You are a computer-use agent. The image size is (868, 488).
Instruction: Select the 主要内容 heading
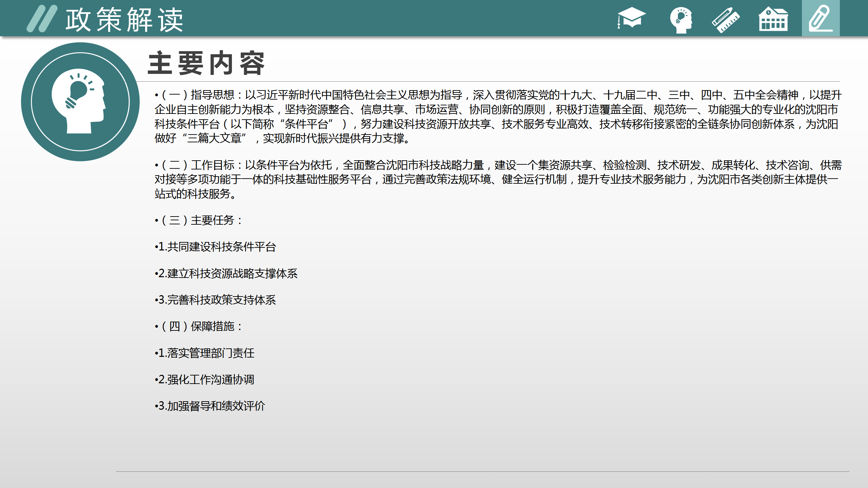(x=206, y=63)
